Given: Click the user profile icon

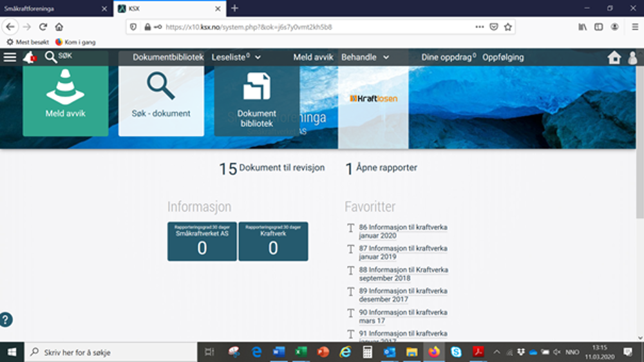Looking at the screenshot, I should (632, 57).
